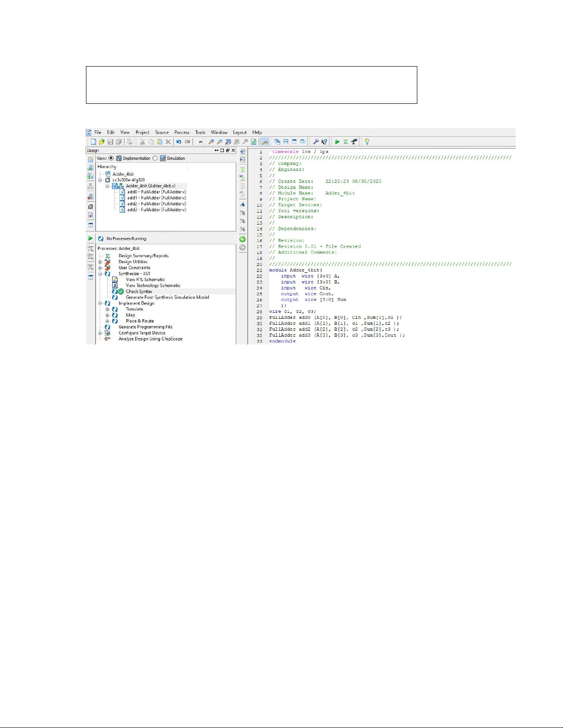
Task: Close the Design panel
Action: point(233,151)
